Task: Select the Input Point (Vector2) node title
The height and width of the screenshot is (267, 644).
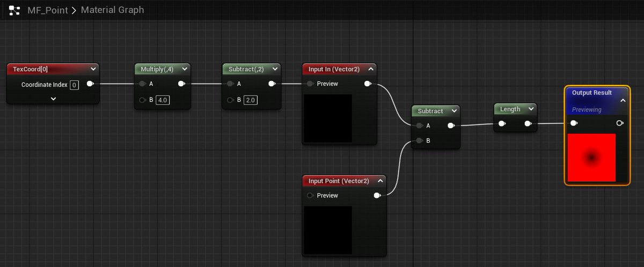Action: [339, 181]
